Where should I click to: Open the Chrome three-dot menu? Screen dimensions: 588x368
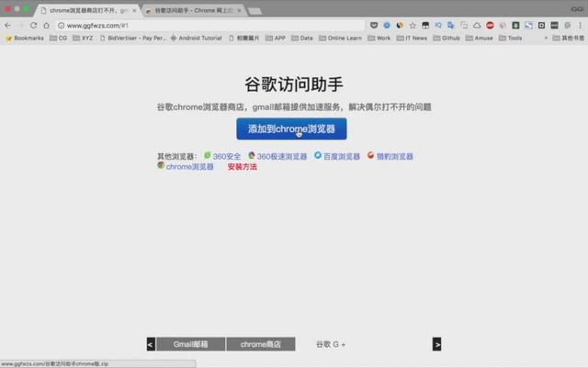(580, 26)
